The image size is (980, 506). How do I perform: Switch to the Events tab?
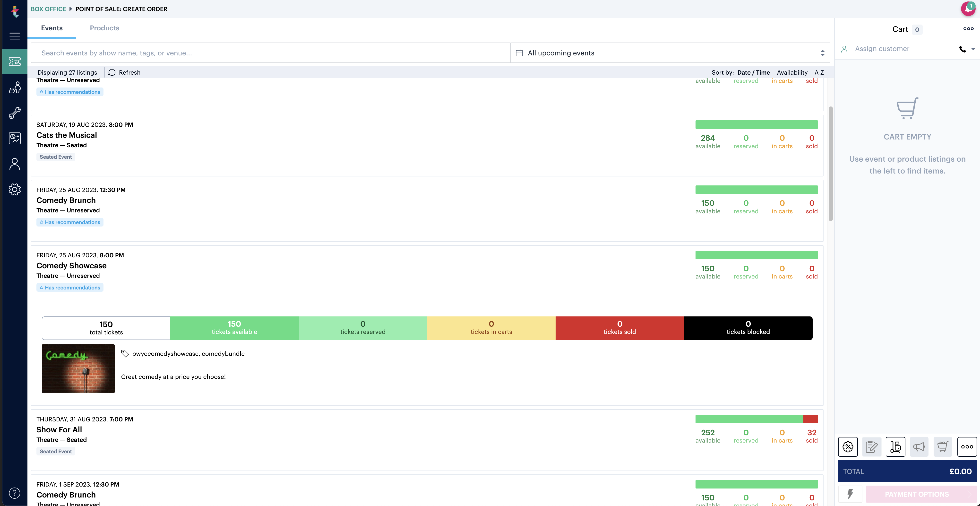coord(52,28)
